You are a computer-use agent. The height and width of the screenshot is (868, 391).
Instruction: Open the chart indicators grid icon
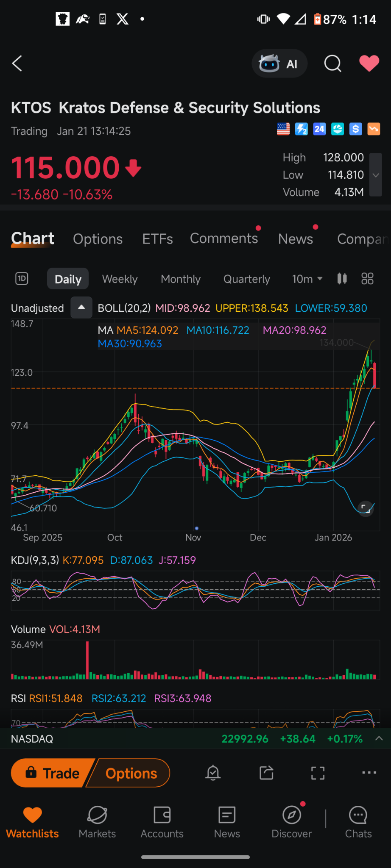point(367,279)
